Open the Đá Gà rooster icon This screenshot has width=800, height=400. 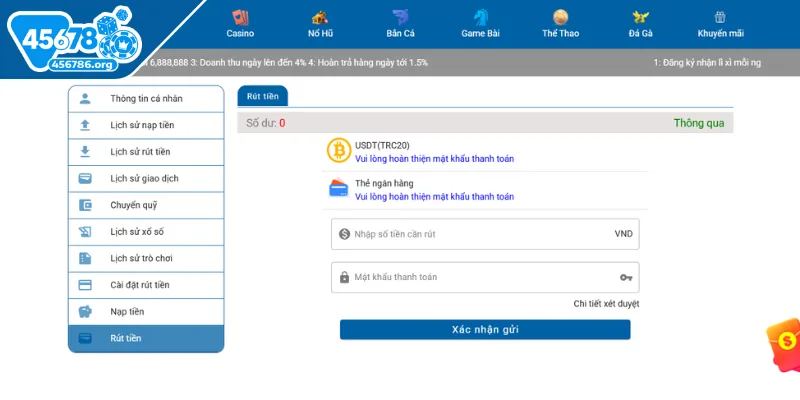pyautogui.click(x=641, y=17)
